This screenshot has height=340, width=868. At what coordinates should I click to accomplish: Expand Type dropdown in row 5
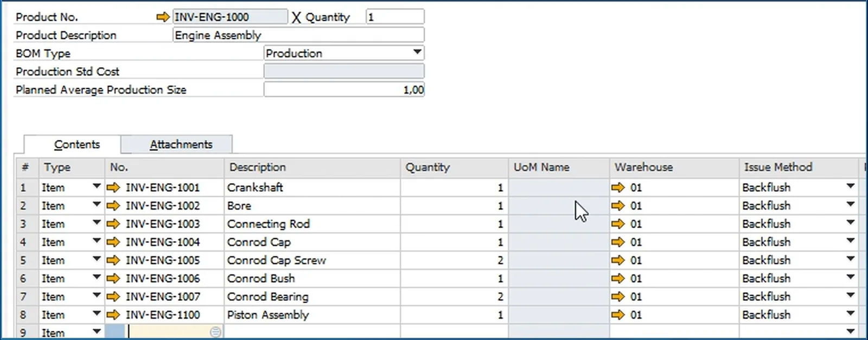97,260
